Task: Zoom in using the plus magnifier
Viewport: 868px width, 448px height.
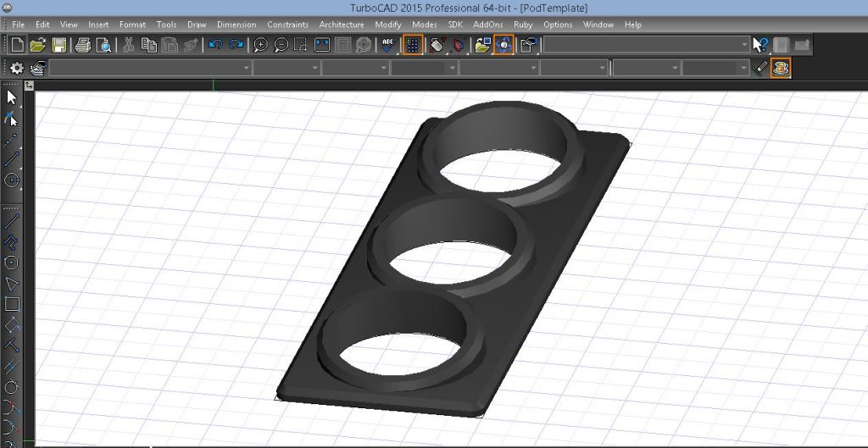Action: (x=260, y=45)
